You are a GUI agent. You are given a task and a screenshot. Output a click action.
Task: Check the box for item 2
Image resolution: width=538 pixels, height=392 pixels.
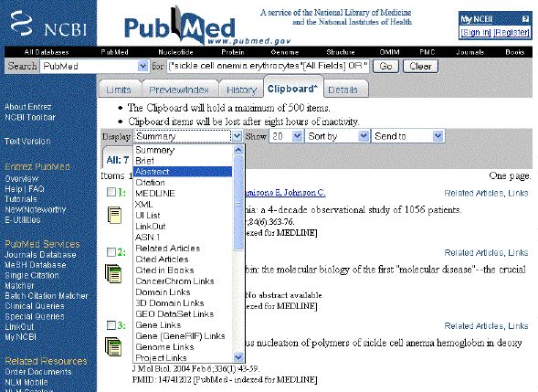[x=111, y=252]
